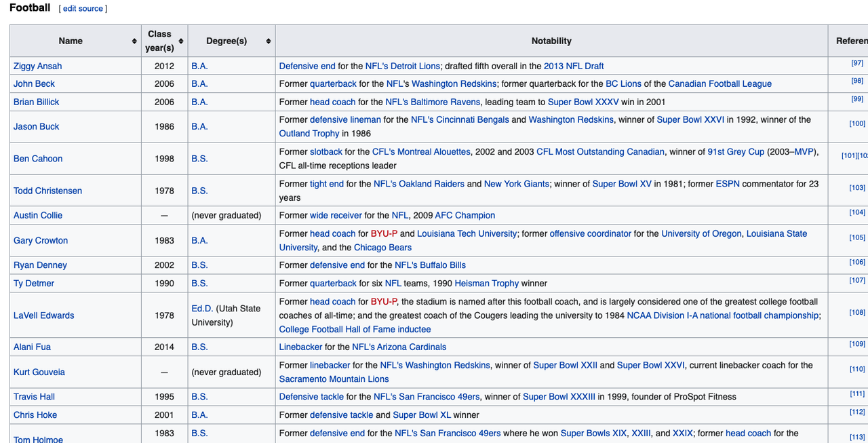Follow the 2013 NFL Draft link
The height and width of the screenshot is (443, 868).
[574, 66]
